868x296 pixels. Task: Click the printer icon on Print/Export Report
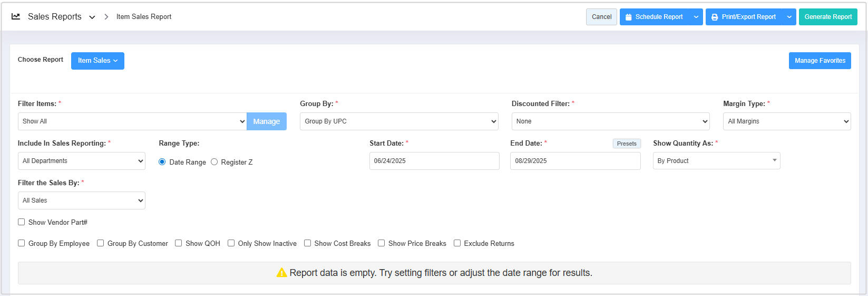pos(715,17)
